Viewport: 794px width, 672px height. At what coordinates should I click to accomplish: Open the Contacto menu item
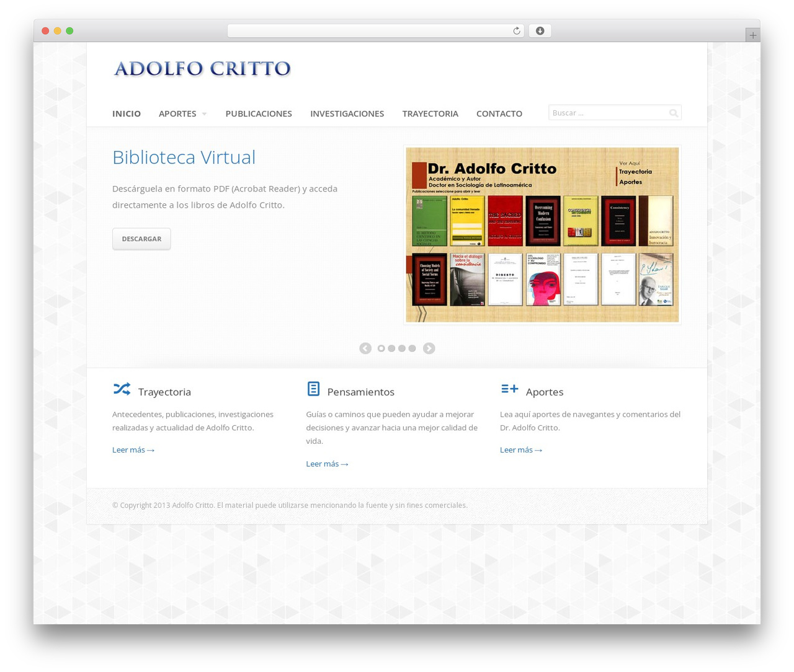pyautogui.click(x=499, y=113)
